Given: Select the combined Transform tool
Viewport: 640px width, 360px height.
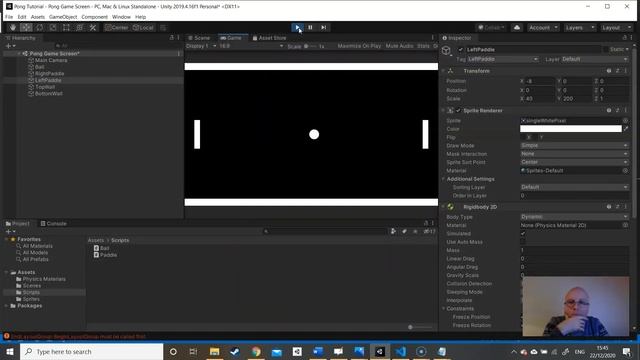Looking at the screenshot, I should click(x=80, y=27).
